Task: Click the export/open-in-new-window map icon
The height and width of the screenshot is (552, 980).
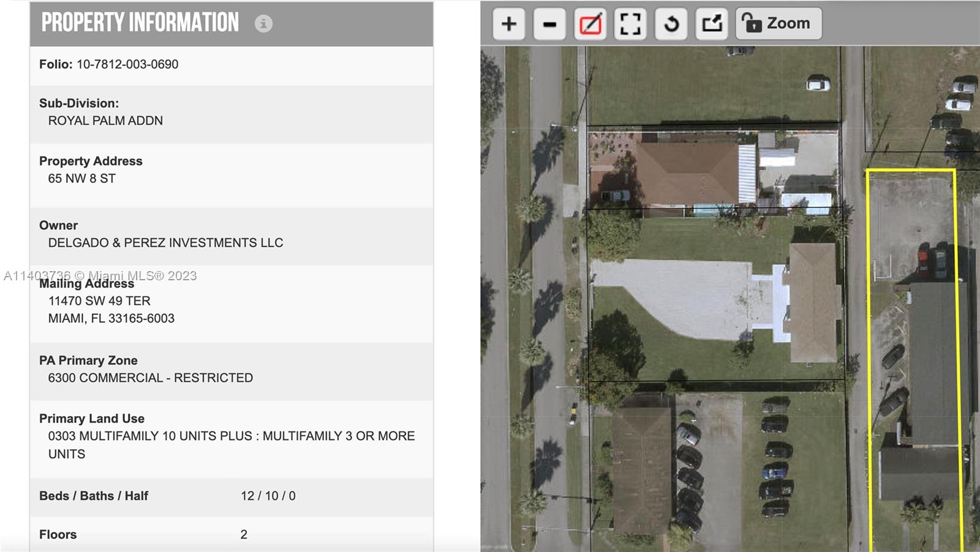Action: coord(712,24)
